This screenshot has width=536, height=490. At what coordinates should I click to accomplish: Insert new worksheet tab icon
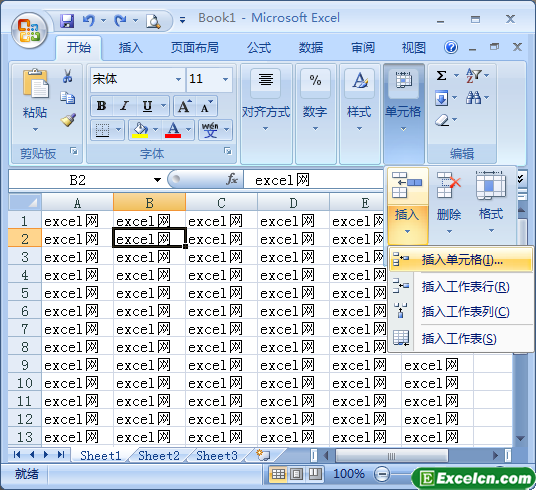(x=263, y=455)
